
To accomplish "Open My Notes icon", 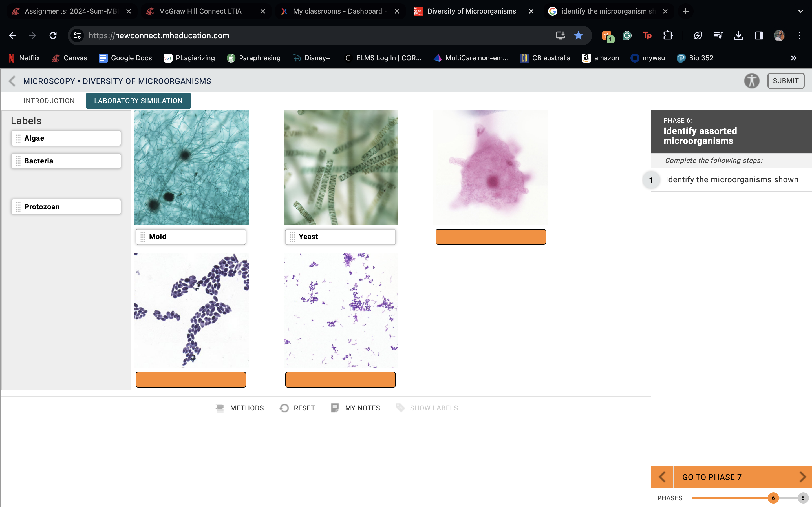I will click(x=335, y=408).
